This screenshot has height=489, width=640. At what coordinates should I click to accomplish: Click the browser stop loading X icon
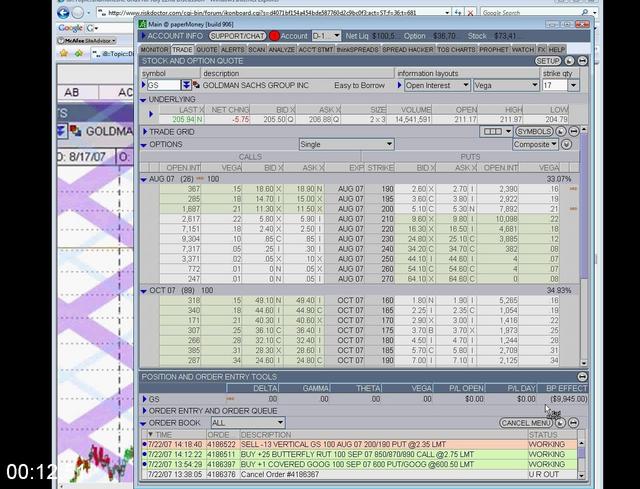click(x=470, y=13)
